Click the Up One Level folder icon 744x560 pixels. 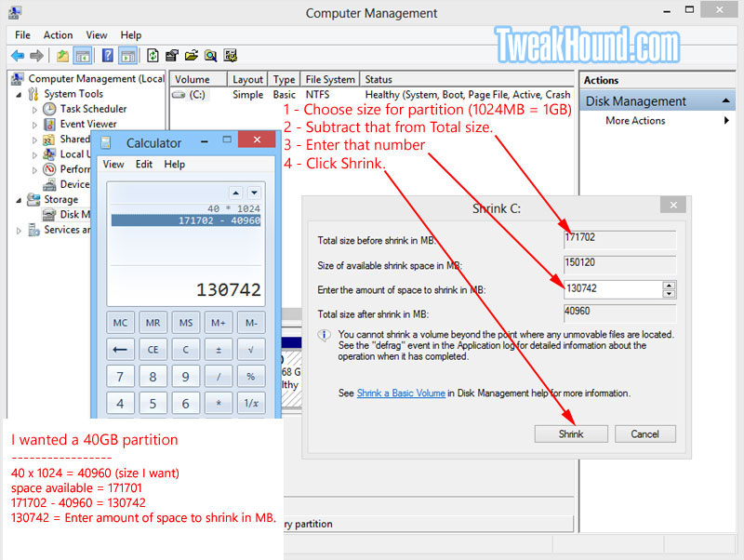(x=62, y=56)
